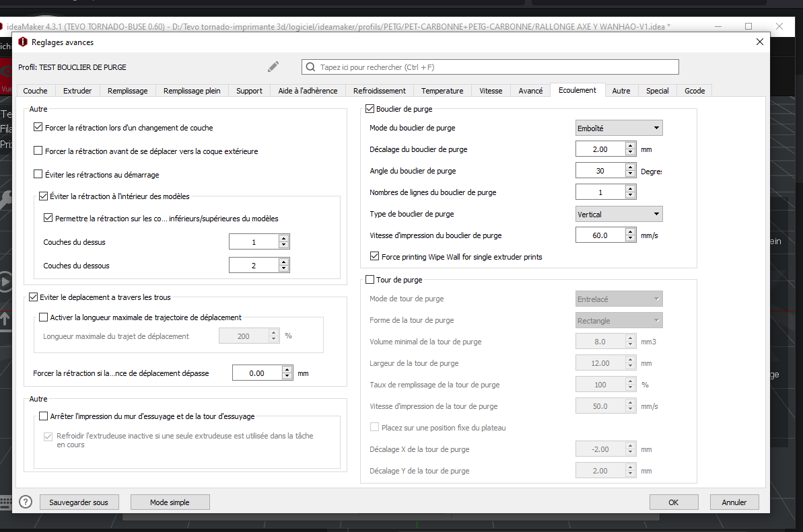Click the settings search field
Screen dimensions: 803x532
(x=490, y=67)
